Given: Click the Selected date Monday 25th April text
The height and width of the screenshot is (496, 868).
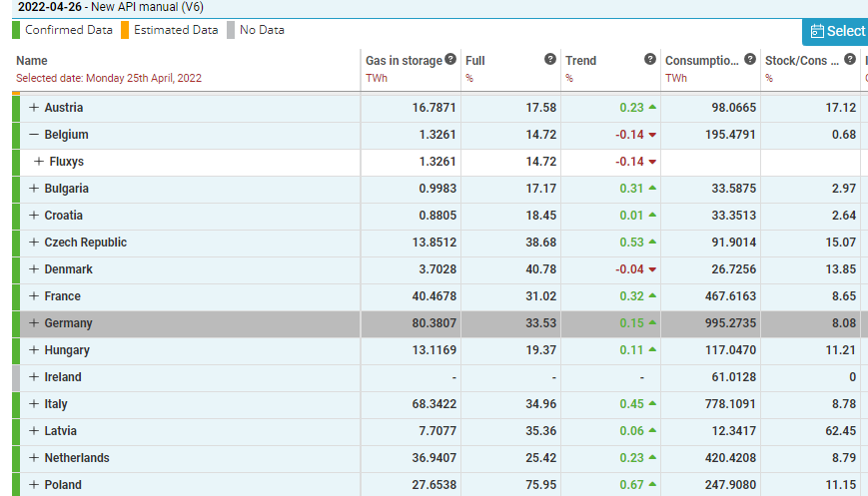Looking at the screenshot, I should coord(109,78).
